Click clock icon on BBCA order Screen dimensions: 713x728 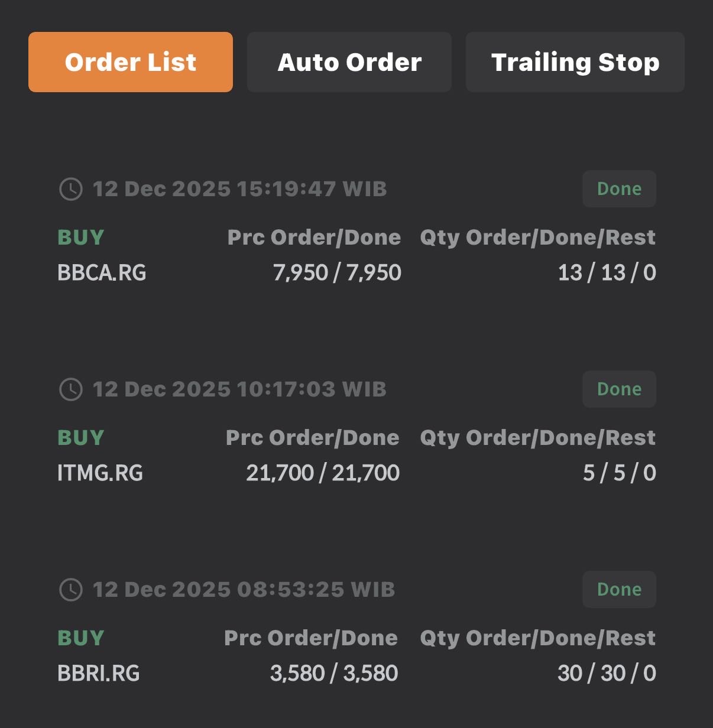point(71,189)
